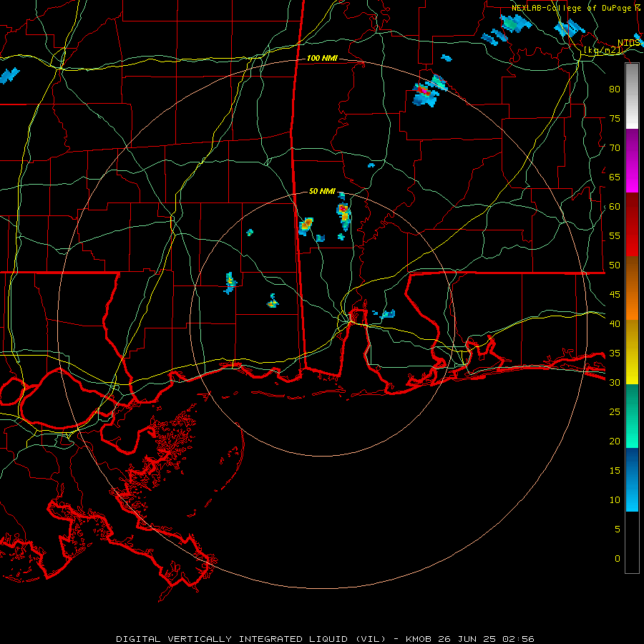This screenshot has height=644, width=644.
Task: Select the blue segment of the color scale
Action: pos(632,479)
